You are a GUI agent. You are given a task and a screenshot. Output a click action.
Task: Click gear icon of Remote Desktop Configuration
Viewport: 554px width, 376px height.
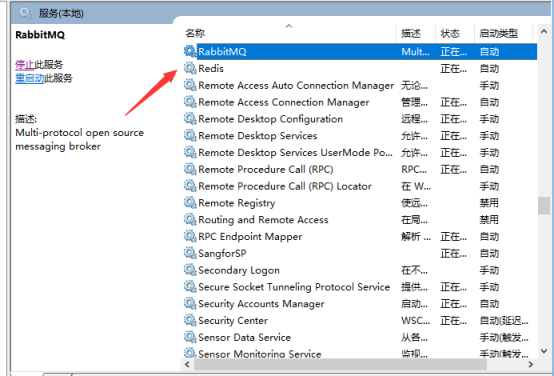pyautogui.click(x=190, y=119)
